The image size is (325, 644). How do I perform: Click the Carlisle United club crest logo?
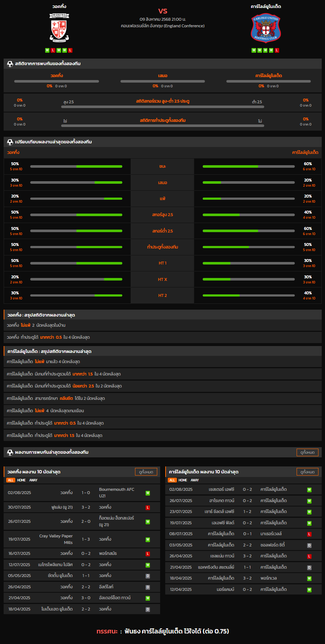click(x=266, y=28)
